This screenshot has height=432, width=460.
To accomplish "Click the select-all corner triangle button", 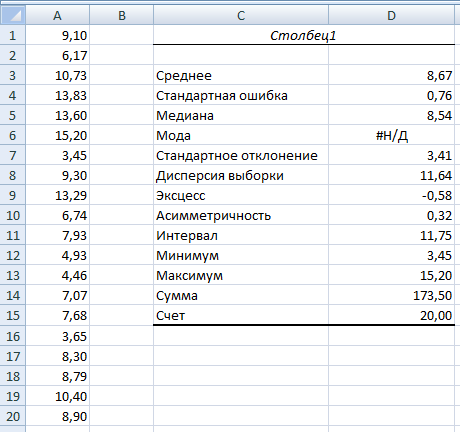I will [x=12, y=15].
